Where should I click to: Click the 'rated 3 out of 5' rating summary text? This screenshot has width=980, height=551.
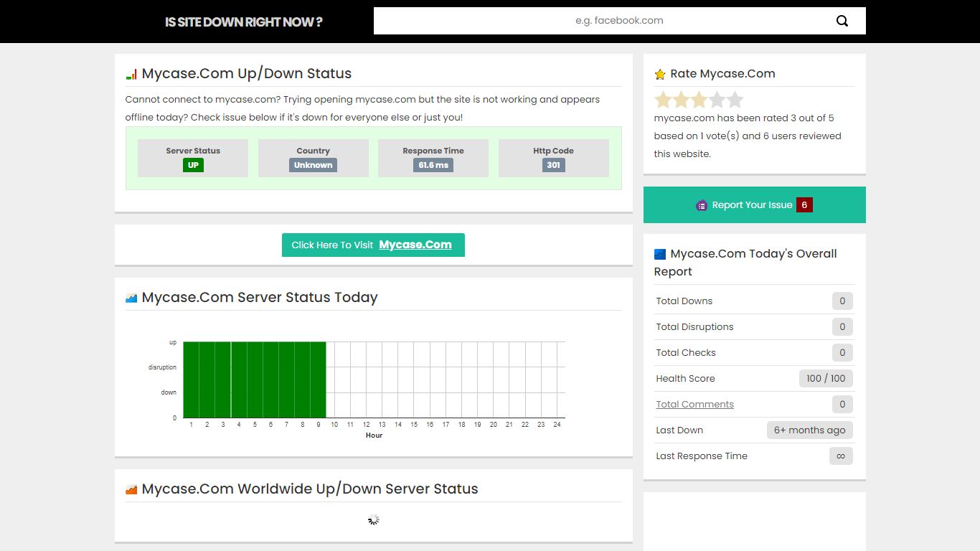click(748, 136)
